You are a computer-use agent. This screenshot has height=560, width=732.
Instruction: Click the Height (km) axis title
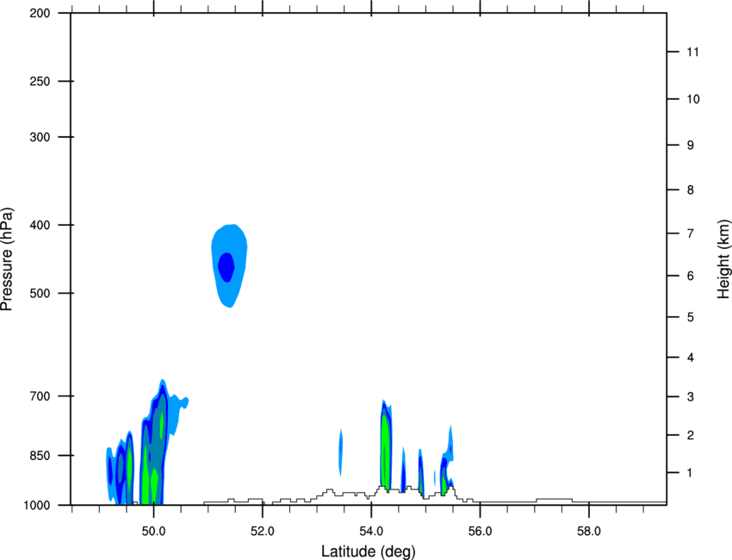pyautogui.click(x=723, y=258)
